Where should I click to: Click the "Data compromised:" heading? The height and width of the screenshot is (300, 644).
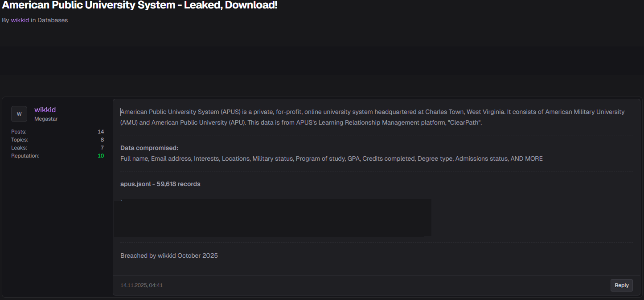149,148
